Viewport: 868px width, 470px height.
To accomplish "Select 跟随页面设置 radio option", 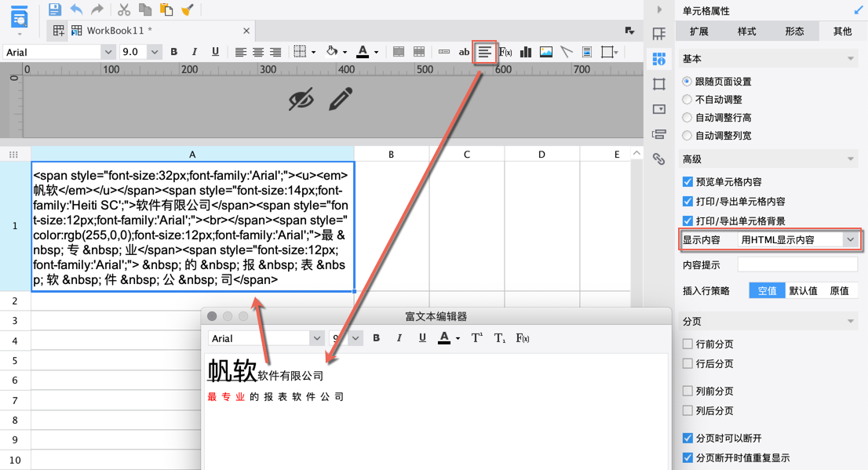I will [x=687, y=82].
